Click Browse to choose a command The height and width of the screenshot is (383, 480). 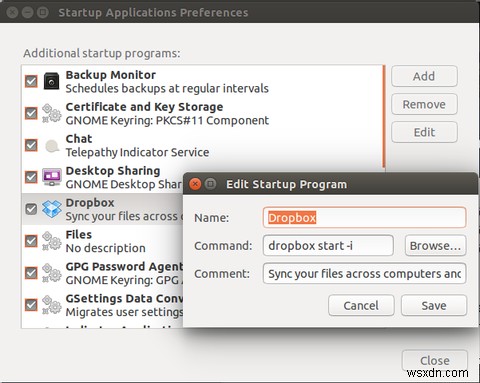click(x=435, y=246)
